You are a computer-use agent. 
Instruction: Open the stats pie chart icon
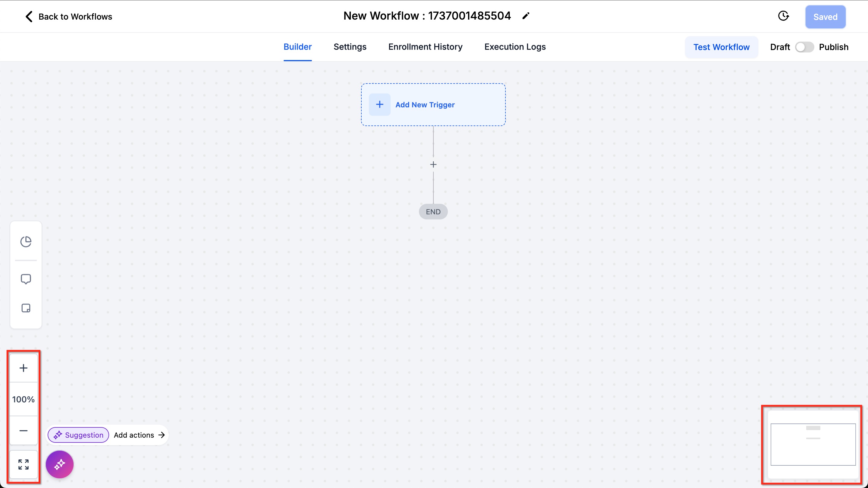[26, 242]
